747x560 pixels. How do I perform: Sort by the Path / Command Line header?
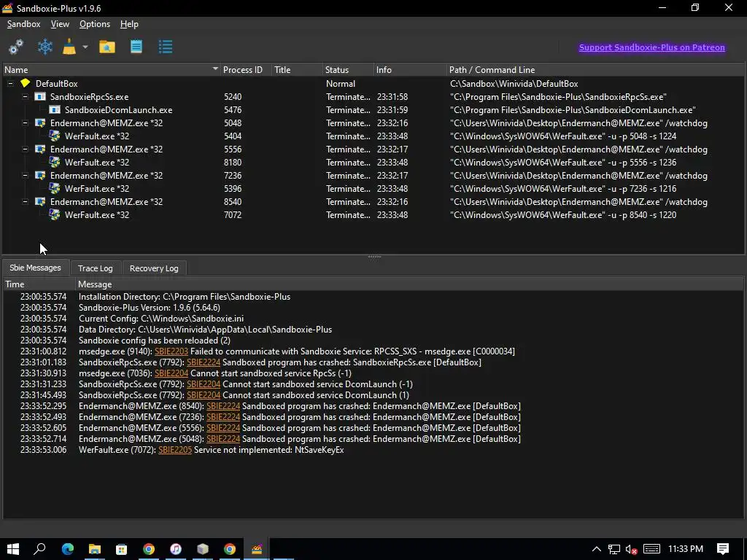click(595, 69)
